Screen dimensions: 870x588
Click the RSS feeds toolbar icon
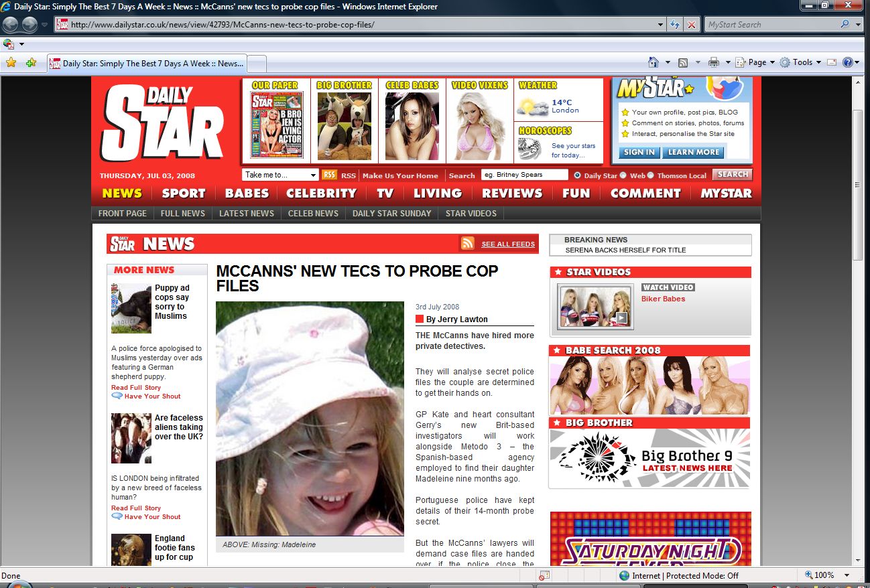click(683, 62)
